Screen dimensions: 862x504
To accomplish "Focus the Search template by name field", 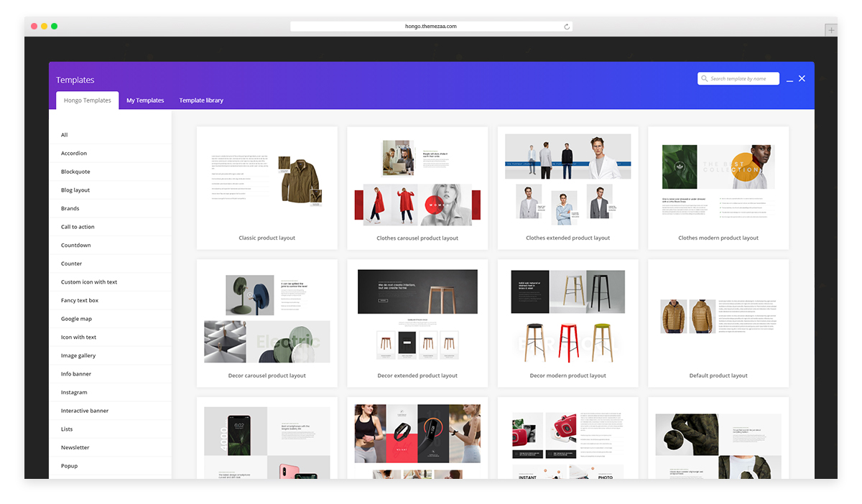I will [738, 79].
